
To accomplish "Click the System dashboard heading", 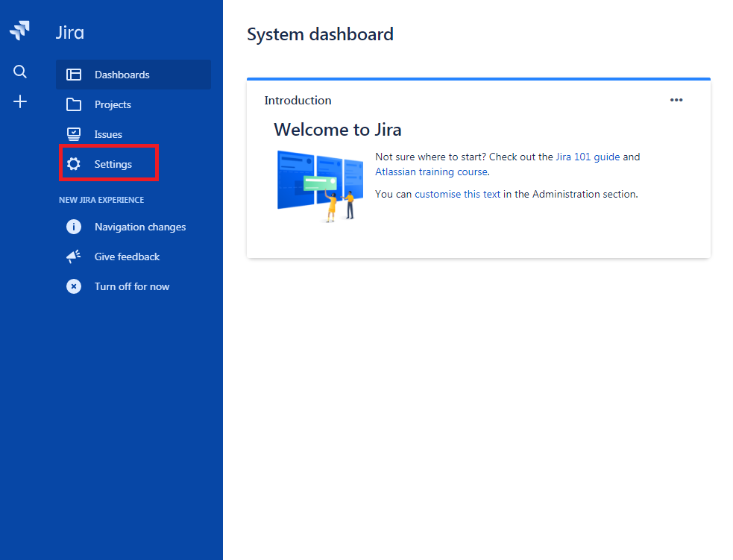I will [320, 34].
